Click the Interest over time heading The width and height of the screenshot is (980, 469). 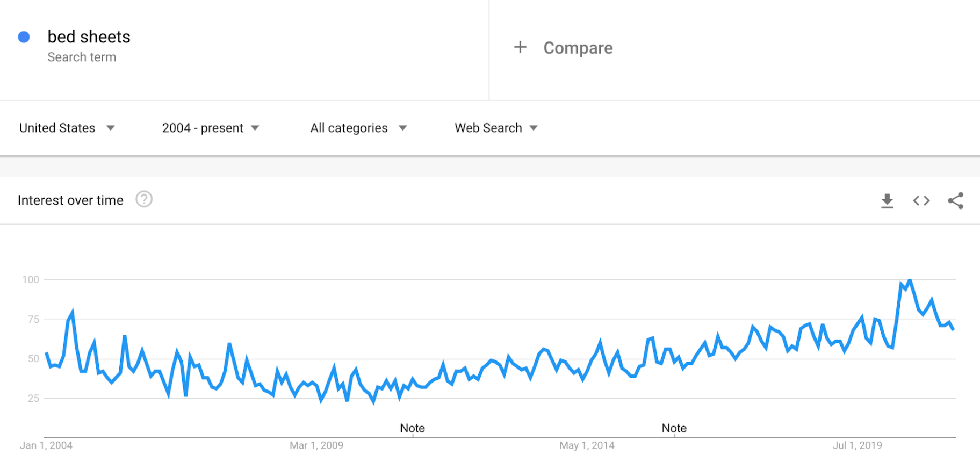point(70,200)
